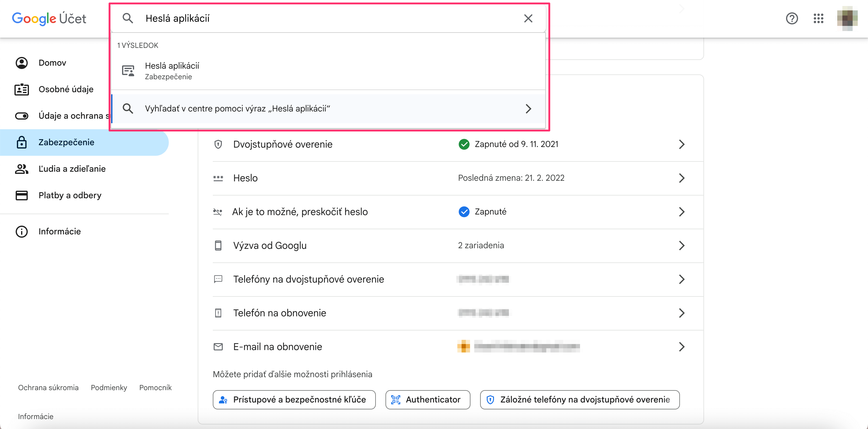
Task: Click the Google Účet logo
Action: click(x=49, y=18)
